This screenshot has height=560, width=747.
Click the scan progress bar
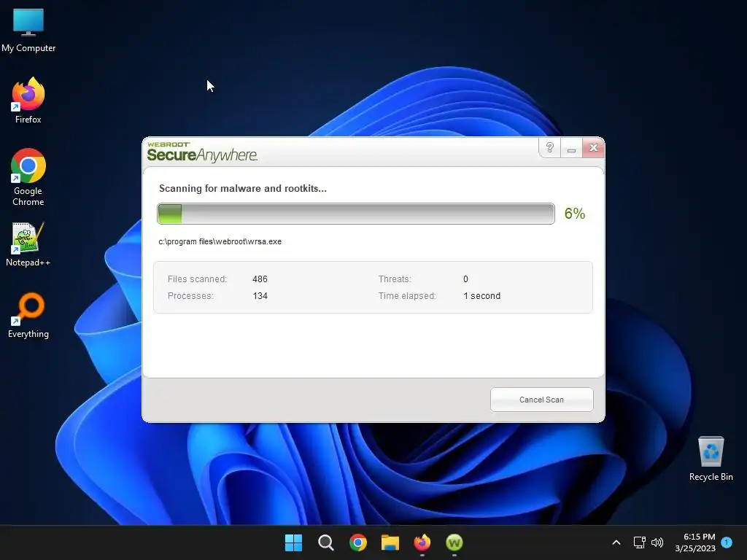pos(356,214)
